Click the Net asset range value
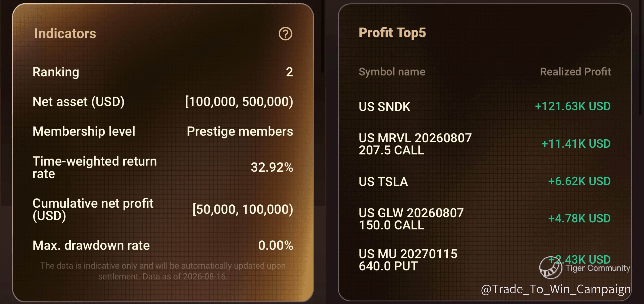This screenshot has height=304, width=644. click(x=239, y=102)
